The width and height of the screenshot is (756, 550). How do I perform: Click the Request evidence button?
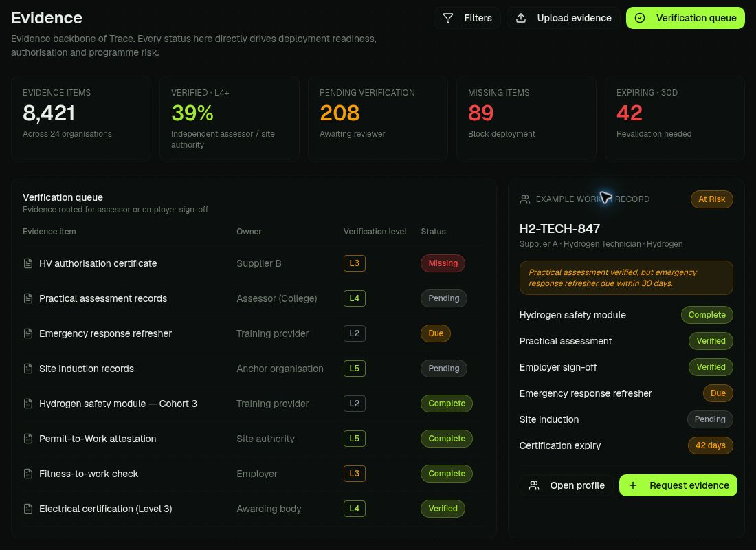678,485
